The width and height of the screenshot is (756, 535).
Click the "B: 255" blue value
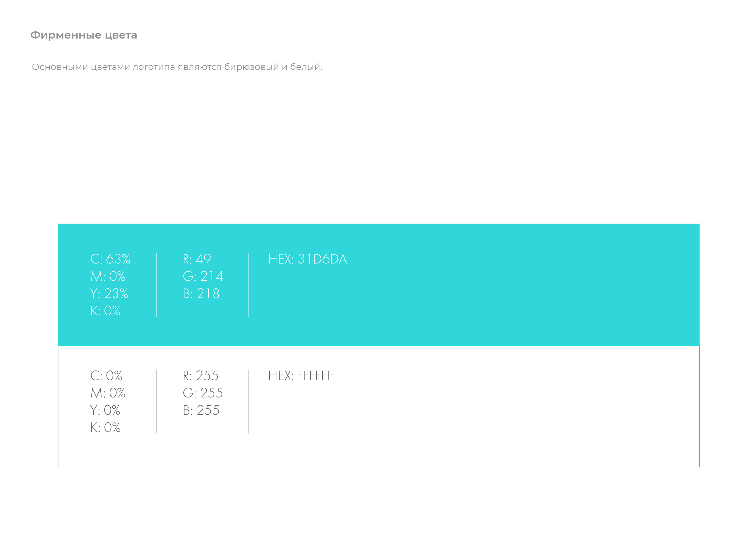[x=201, y=410]
